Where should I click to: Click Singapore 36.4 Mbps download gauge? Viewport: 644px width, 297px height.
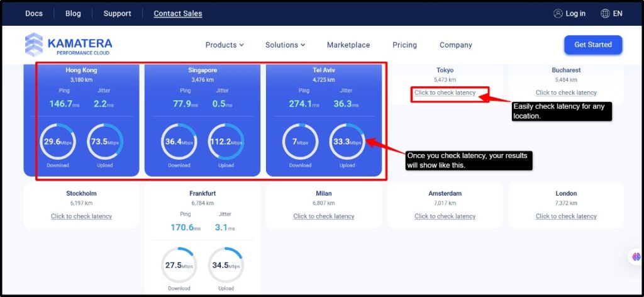click(x=179, y=142)
